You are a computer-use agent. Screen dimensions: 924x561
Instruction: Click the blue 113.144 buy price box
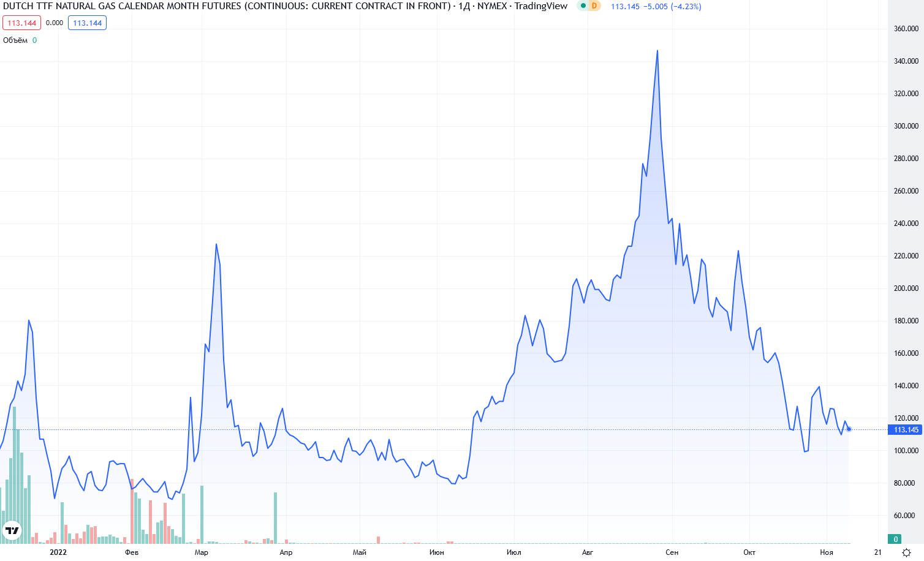click(x=87, y=23)
